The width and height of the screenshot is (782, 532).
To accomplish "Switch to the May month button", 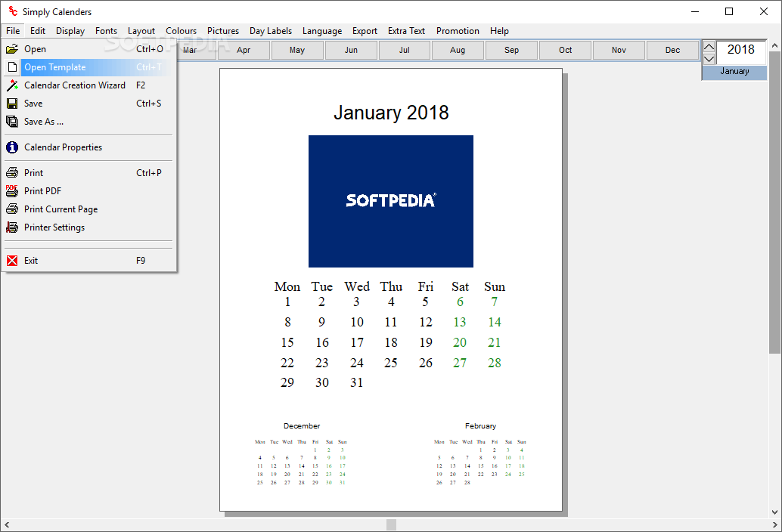I will (x=297, y=50).
